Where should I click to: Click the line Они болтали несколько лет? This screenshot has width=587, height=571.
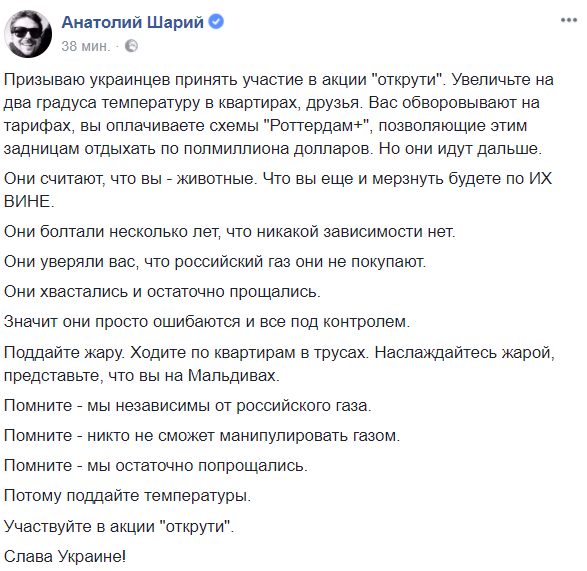[229, 232]
